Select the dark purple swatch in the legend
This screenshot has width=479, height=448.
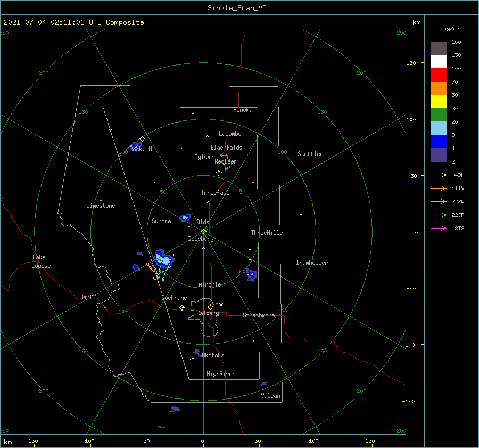[x=439, y=155]
